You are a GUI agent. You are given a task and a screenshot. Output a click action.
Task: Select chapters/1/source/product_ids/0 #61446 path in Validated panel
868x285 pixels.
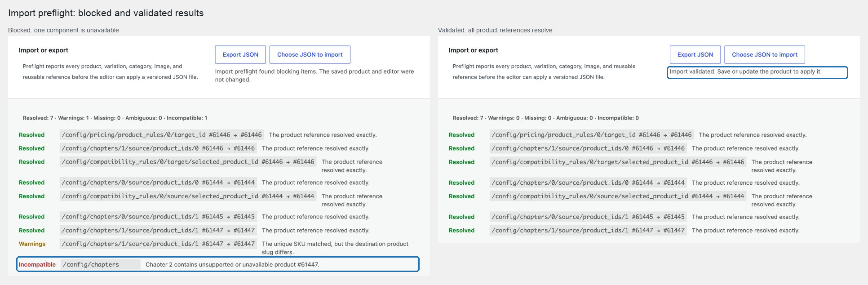pyautogui.click(x=588, y=148)
